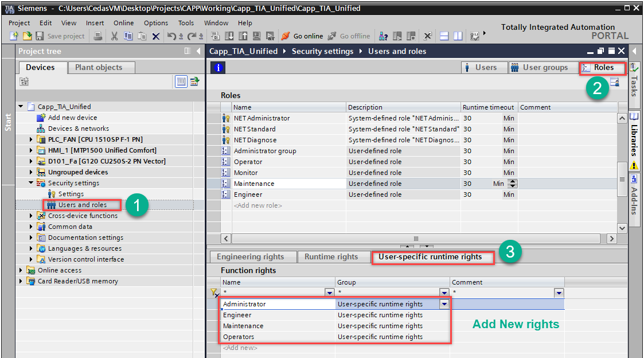Collapse the Project tree panel arrow
Screen dimensions: 644x358
(x=198, y=51)
